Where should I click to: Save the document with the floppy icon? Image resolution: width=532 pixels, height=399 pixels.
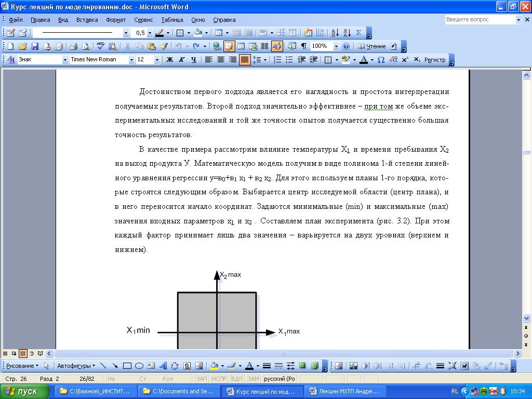pos(35,46)
